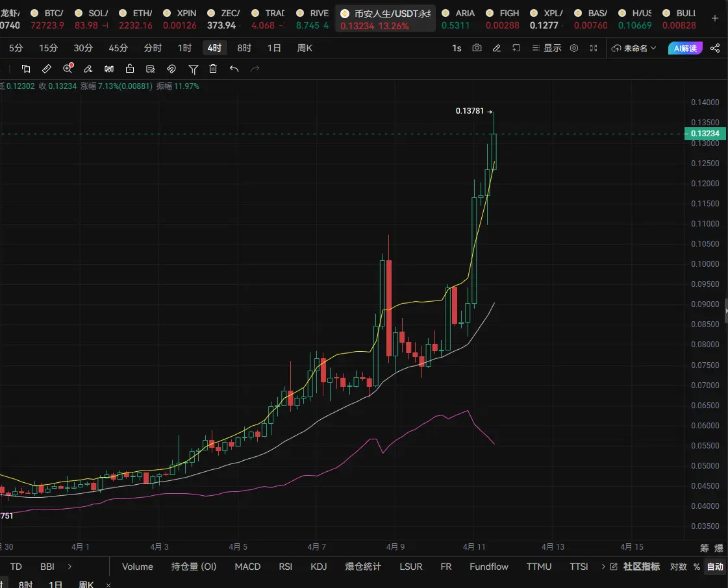The image size is (728, 588).
Task: Select the ruler measure tool
Action: click(46, 69)
